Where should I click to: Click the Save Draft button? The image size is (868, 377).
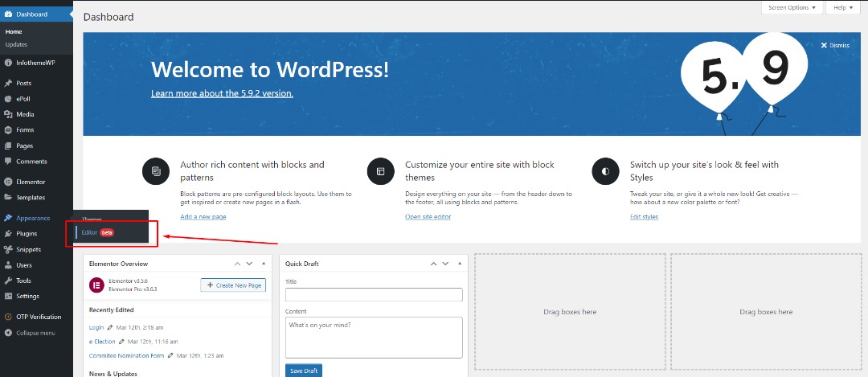pyautogui.click(x=303, y=371)
